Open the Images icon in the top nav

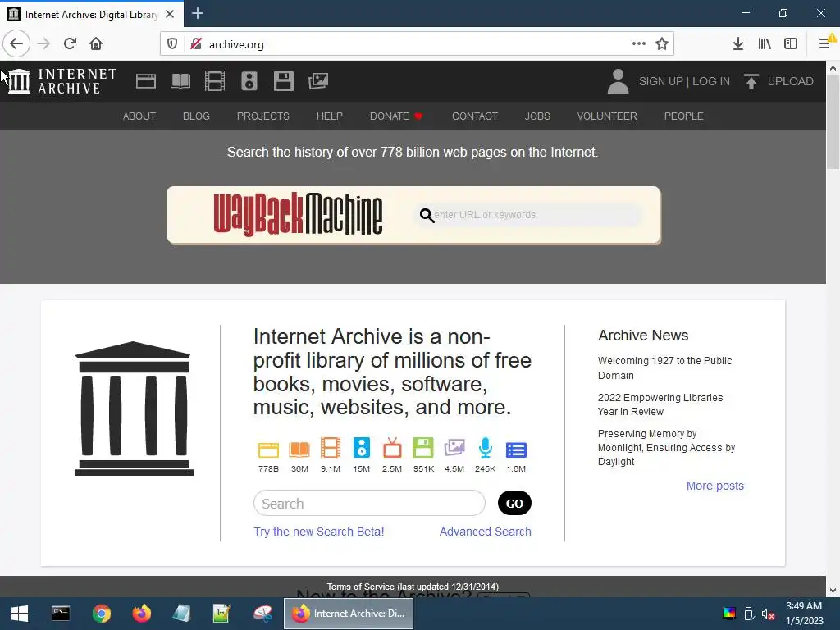pos(318,81)
